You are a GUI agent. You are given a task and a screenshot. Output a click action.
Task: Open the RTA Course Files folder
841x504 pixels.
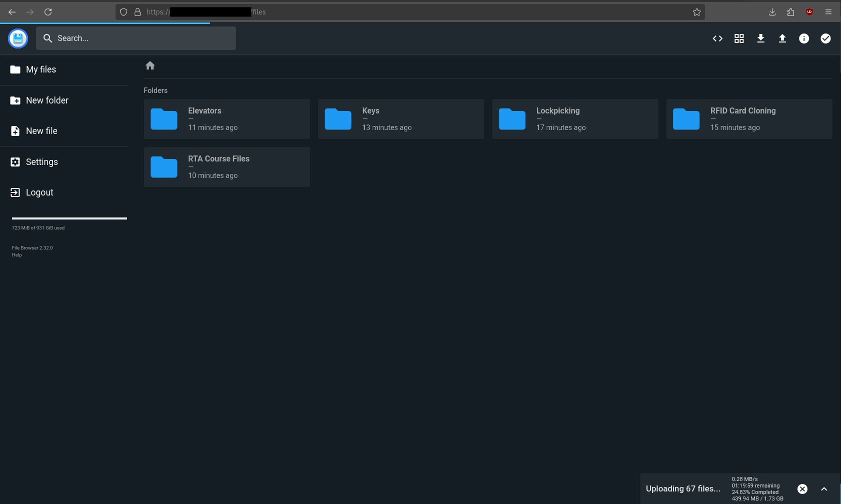(227, 166)
